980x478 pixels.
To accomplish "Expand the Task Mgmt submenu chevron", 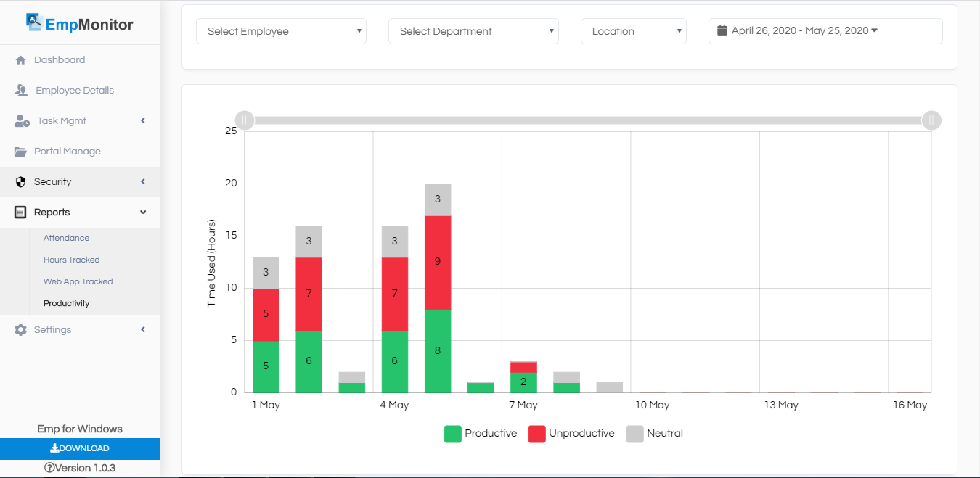I will [x=143, y=121].
